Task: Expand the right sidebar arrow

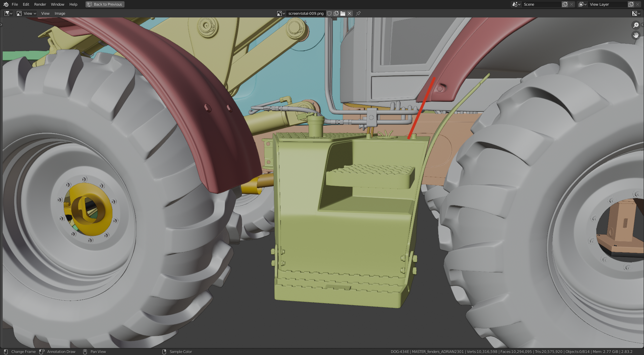Action: coord(642,25)
